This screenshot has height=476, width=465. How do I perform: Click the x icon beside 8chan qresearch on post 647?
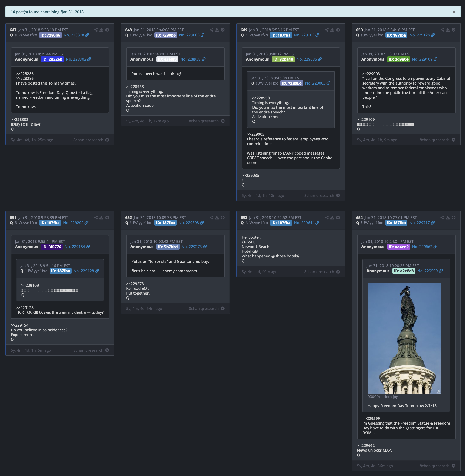[107, 140]
